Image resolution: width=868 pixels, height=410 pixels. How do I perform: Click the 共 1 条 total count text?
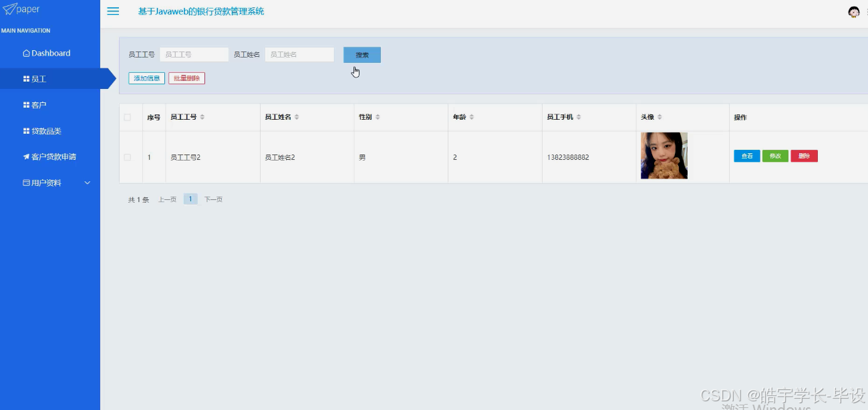coord(138,199)
